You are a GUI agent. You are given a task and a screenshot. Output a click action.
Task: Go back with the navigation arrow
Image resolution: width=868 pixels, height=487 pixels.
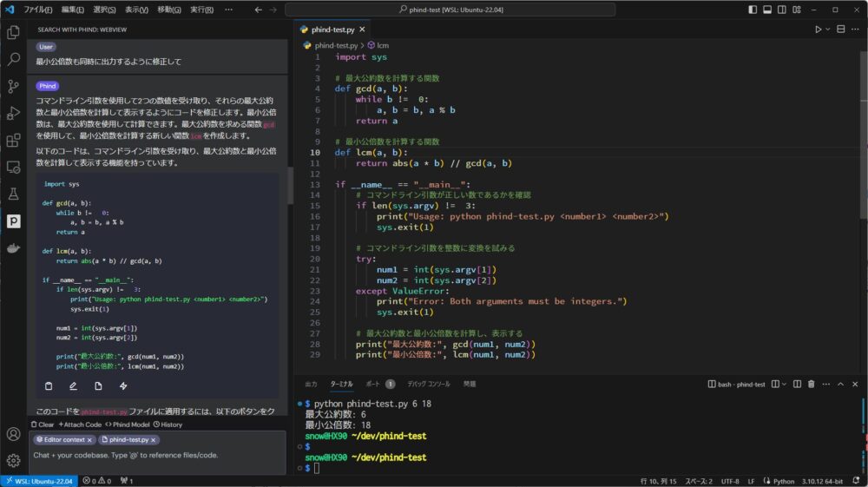pos(259,10)
